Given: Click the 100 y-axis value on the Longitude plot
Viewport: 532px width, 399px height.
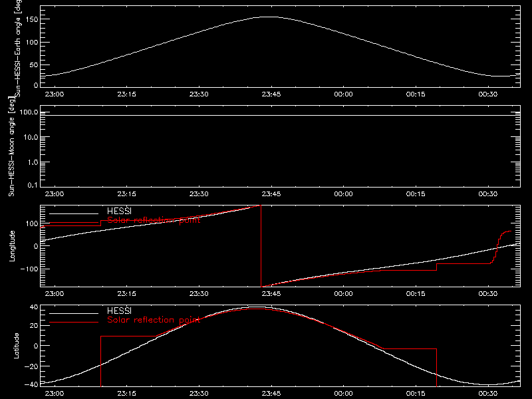Looking at the screenshot, I should [x=33, y=223].
